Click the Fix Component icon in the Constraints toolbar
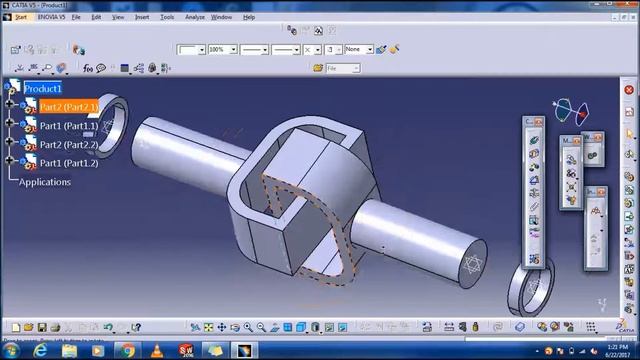 coord(534,193)
